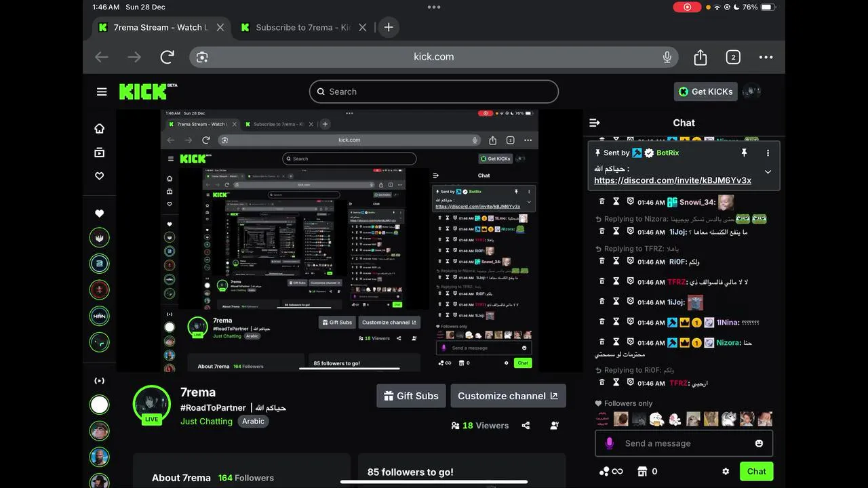Open chat settings gear icon
Screen dimensions: 868x488
[x=726, y=471]
